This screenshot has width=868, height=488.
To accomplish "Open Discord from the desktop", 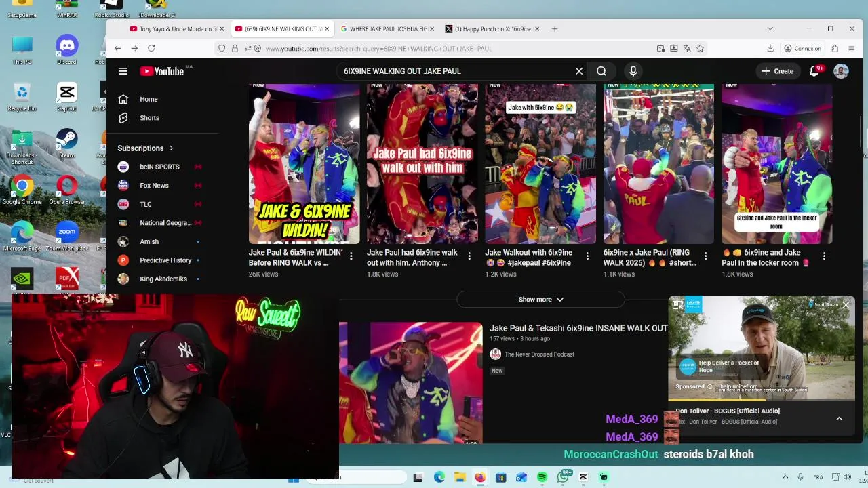I will click(x=66, y=50).
